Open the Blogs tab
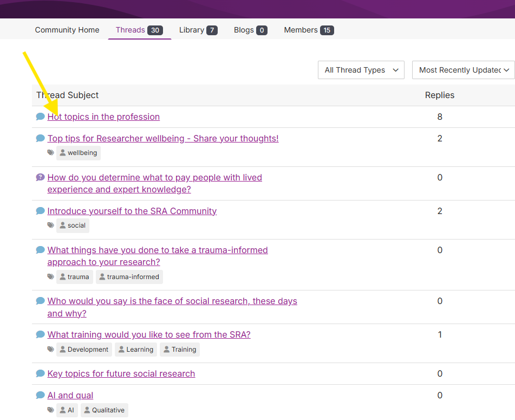The image size is (515, 420). pos(250,30)
